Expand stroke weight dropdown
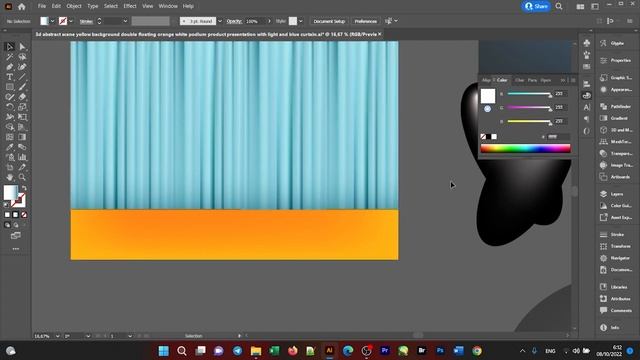The image size is (640, 360). 125,21
